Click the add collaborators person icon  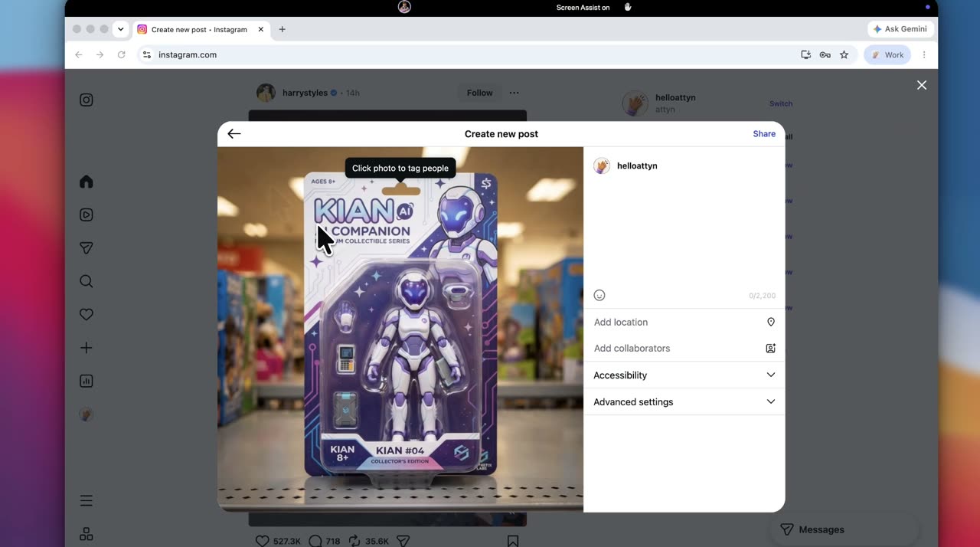click(x=771, y=348)
